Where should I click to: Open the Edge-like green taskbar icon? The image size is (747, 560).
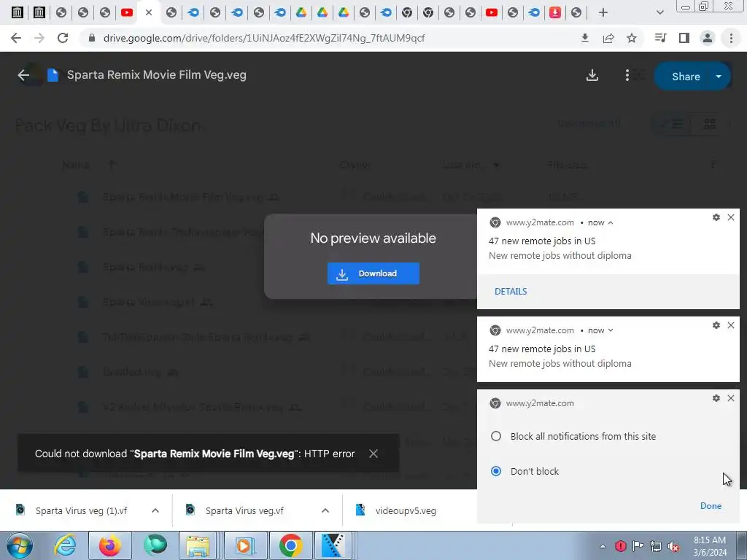click(x=155, y=545)
